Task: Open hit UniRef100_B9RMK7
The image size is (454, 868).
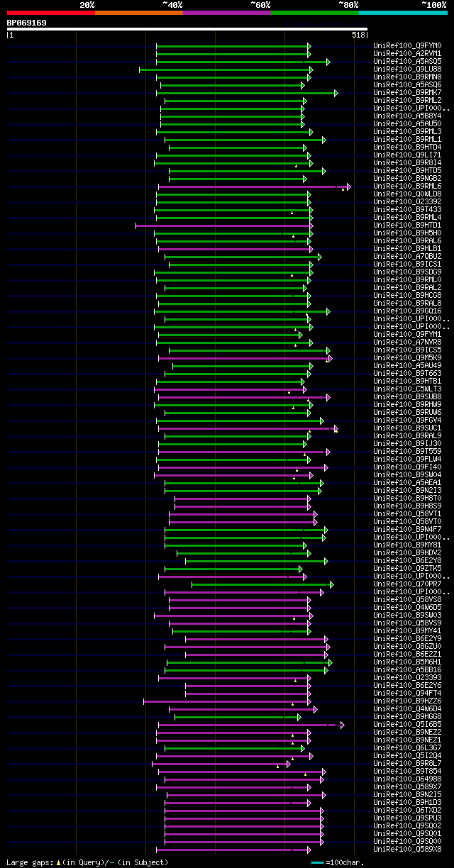Action: [x=407, y=92]
